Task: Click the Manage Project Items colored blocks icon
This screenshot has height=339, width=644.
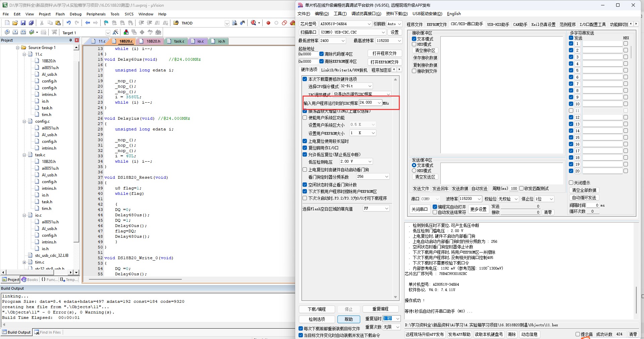Action: [126, 32]
